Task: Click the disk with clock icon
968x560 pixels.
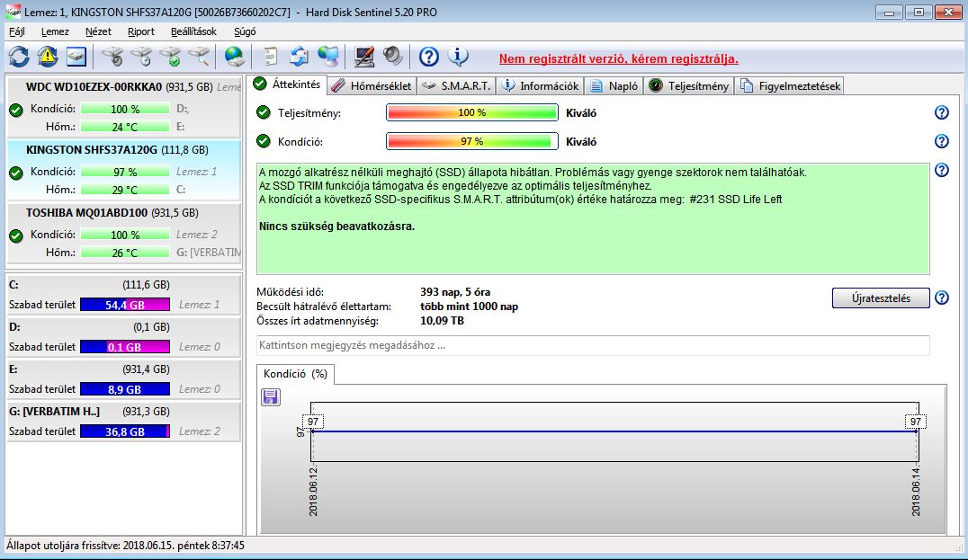Action: [141, 57]
